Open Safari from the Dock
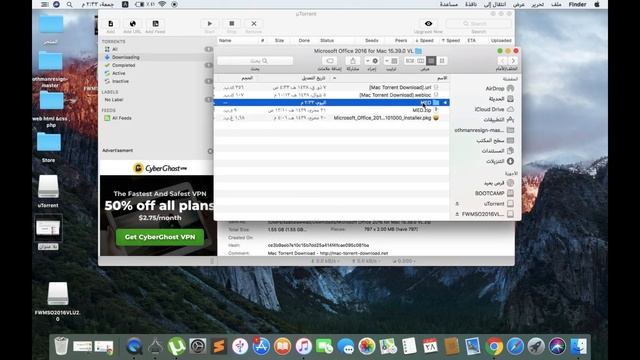 515,347
